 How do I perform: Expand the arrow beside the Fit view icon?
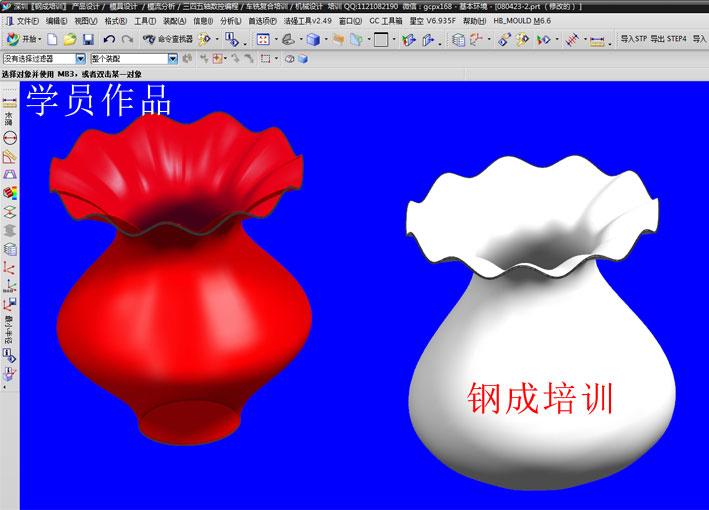pos(276,39)
